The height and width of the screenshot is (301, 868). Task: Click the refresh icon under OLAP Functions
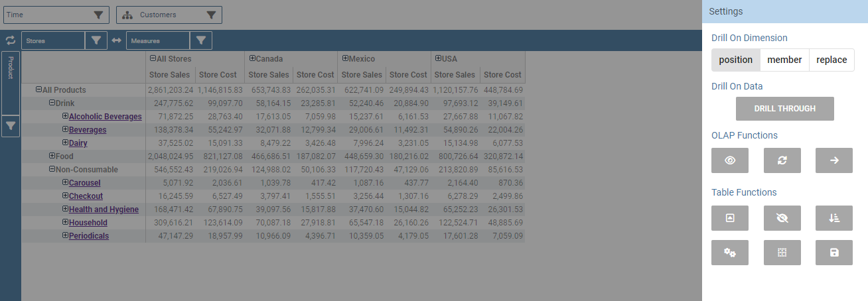[782, 160]
